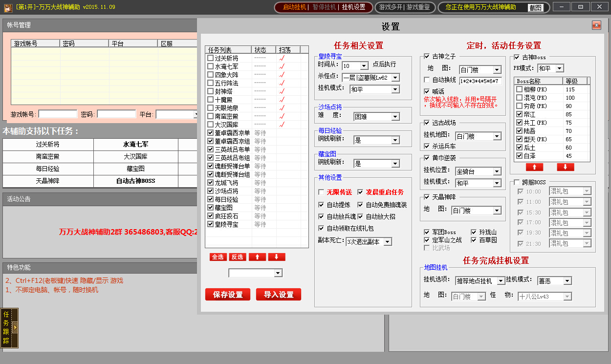Click the app icon in the title bar
The image size is (611, 364).
point(7,7)
